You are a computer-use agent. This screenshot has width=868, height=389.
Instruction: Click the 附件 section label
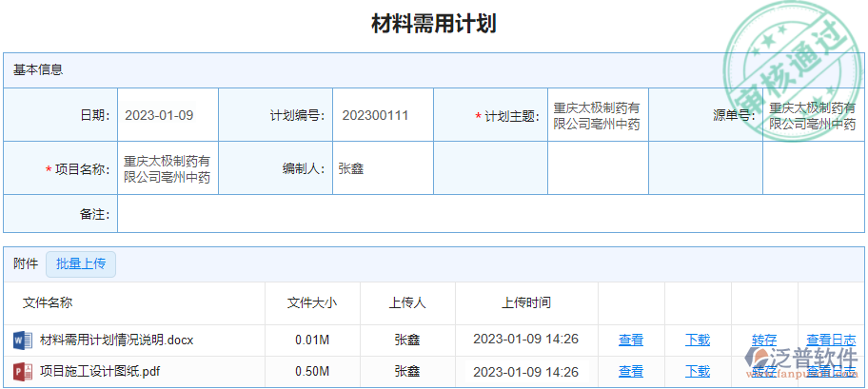point(26,264)
